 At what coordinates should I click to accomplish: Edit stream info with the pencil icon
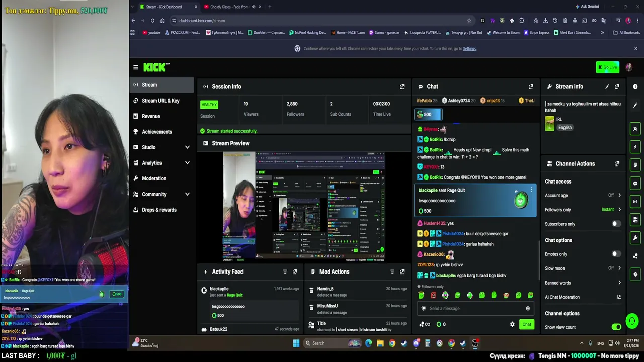[x=607, y=87]
